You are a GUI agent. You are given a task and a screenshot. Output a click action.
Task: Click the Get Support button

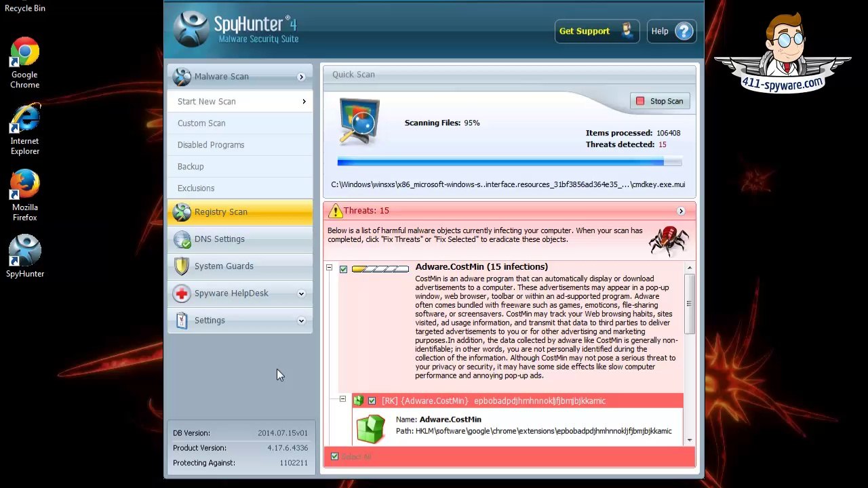tap(597, 31)
